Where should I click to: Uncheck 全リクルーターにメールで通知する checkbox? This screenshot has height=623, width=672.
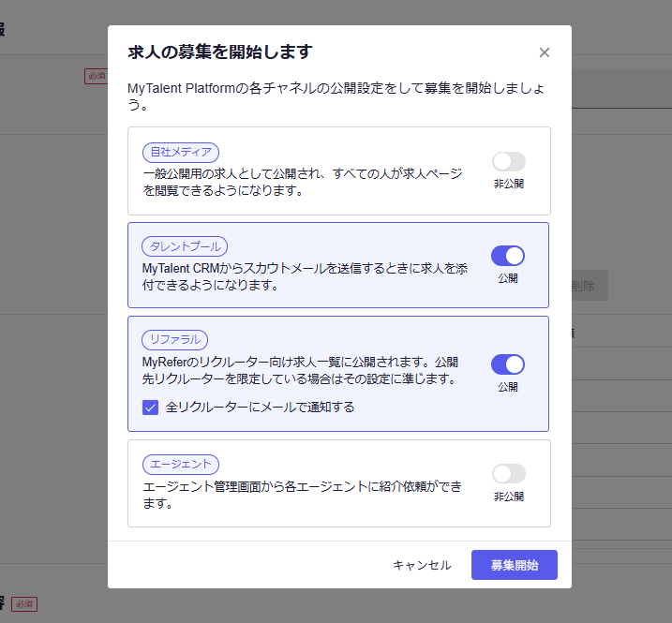pyautogui.click(x=150, y=407)
